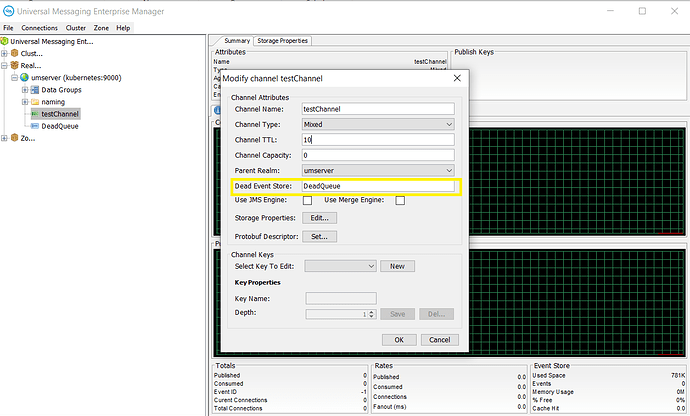Close the Modify channel dialog
The image size is (690, 416).
pyautogui.click(x=457, y=78)
